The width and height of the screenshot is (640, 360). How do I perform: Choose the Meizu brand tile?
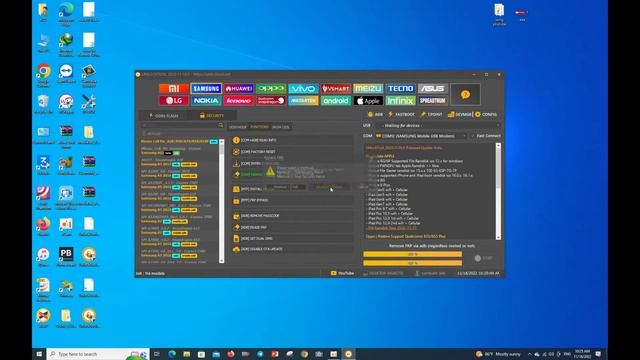tap(368, 89)
